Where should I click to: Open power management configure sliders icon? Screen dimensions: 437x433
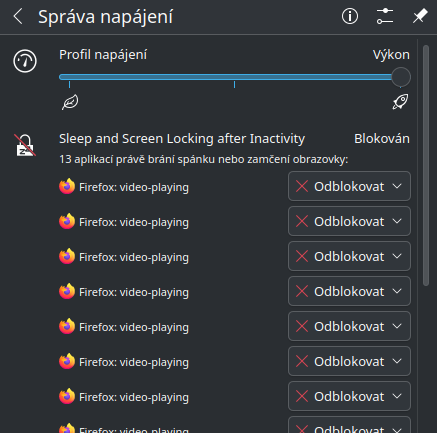pyautogui.click(x=385, y=16)
